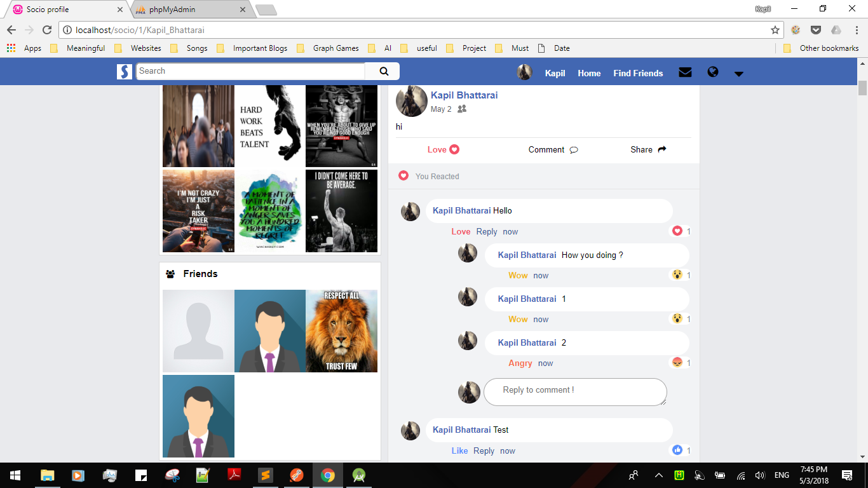Click the search magnifier icon
This screenshot has height=488, width=868.
tap(382, 71)
